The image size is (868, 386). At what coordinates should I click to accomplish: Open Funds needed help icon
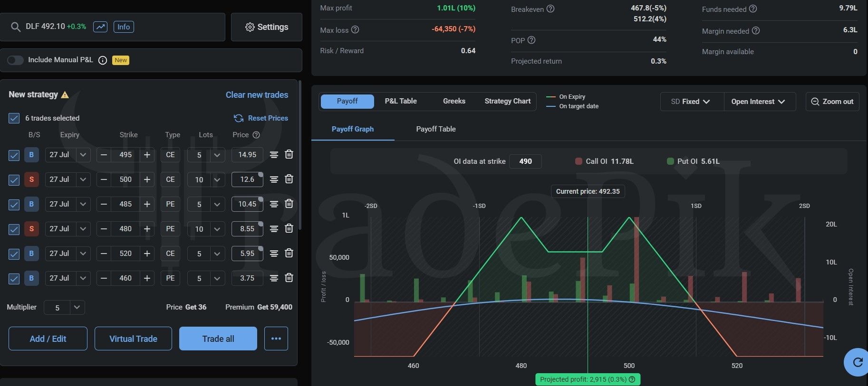pos(753,9)
